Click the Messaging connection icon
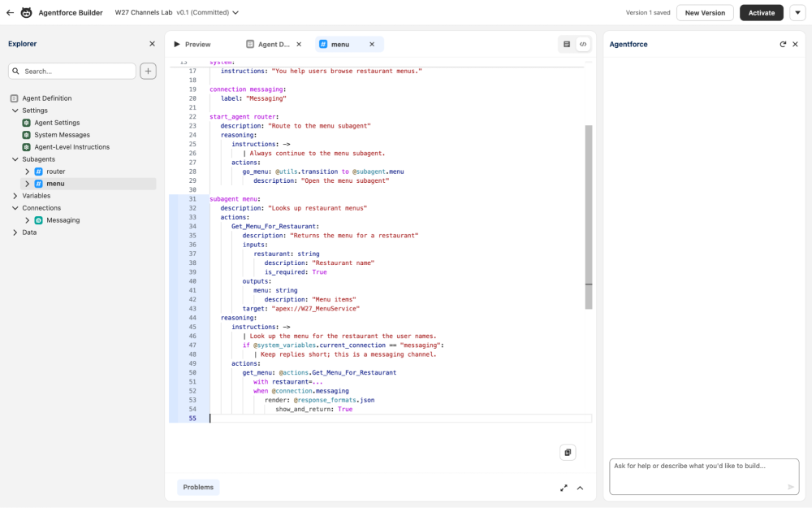The width and height of the screenshot is (812, 508). [38, 220]
